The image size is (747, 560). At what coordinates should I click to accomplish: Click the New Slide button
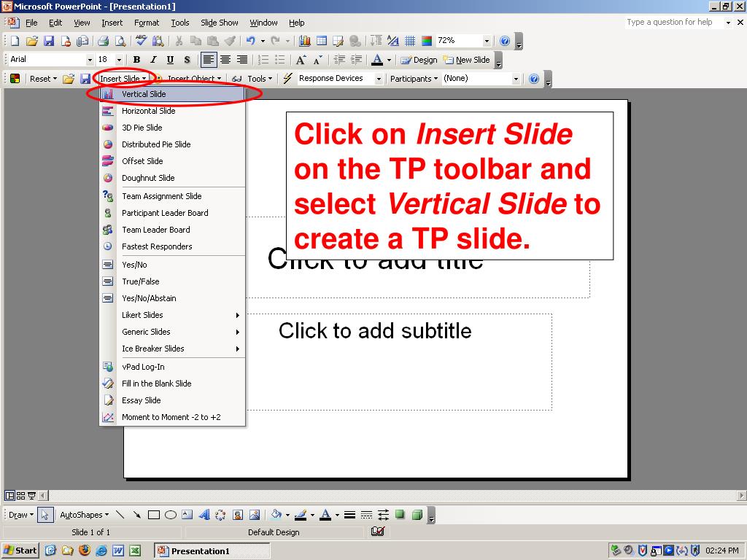tap(466, 60)
